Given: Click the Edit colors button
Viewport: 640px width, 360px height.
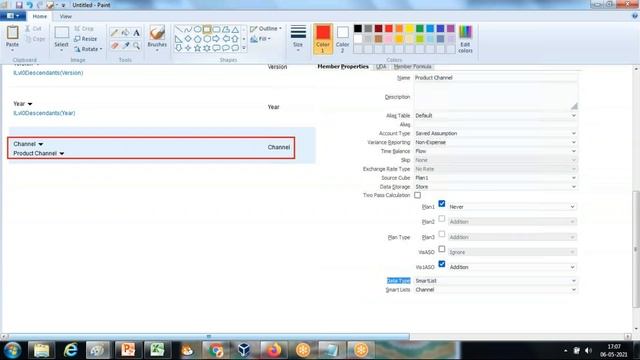Looking at the screenshot, I should pos(465,39).
